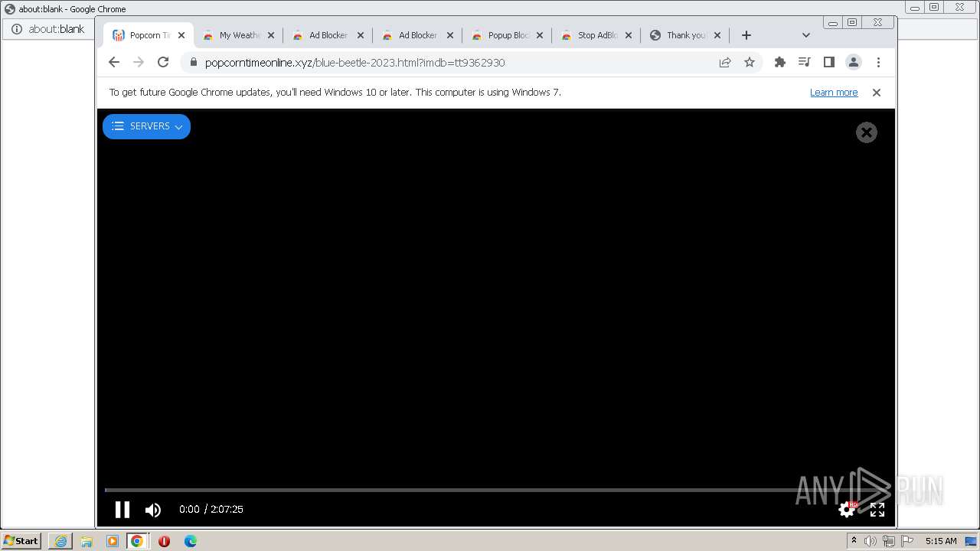The width and height of the screenshot is (980, 551).
Task: Share this page icon
Action: point(725,63)
